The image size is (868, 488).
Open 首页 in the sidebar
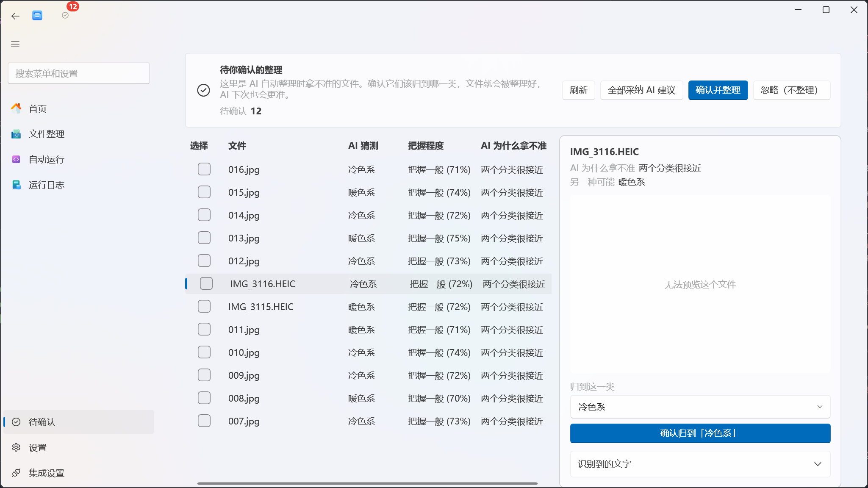[79, 108]
